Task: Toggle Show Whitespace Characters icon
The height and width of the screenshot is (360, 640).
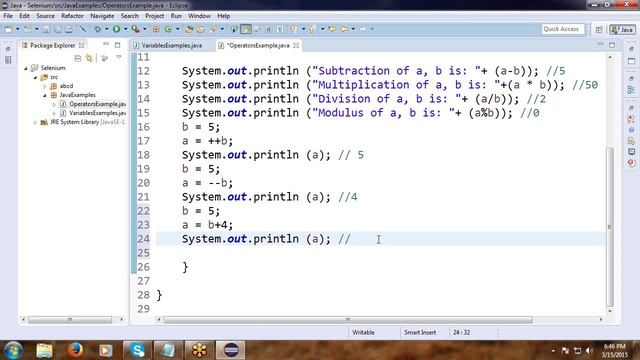Action: [x=280, y=29]
